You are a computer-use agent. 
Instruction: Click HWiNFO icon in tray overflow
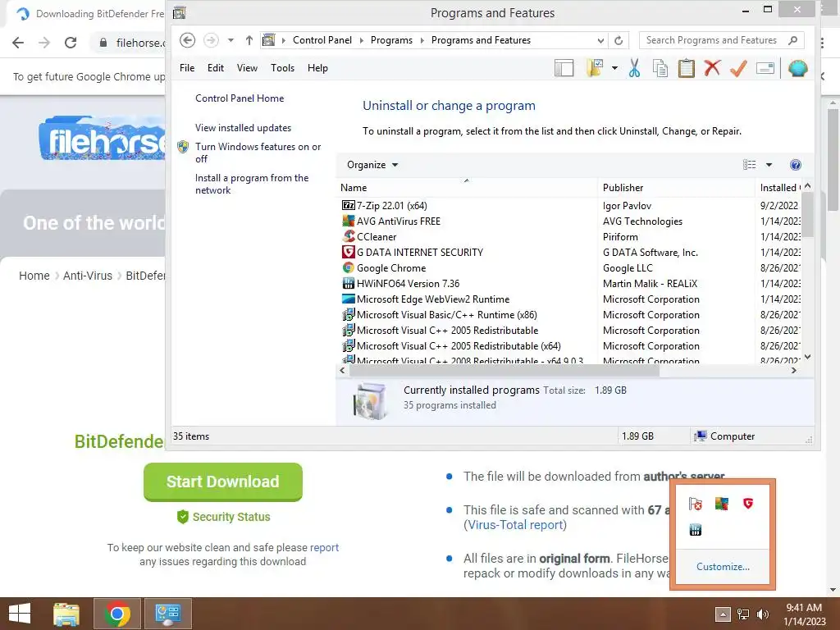point(696,530)
